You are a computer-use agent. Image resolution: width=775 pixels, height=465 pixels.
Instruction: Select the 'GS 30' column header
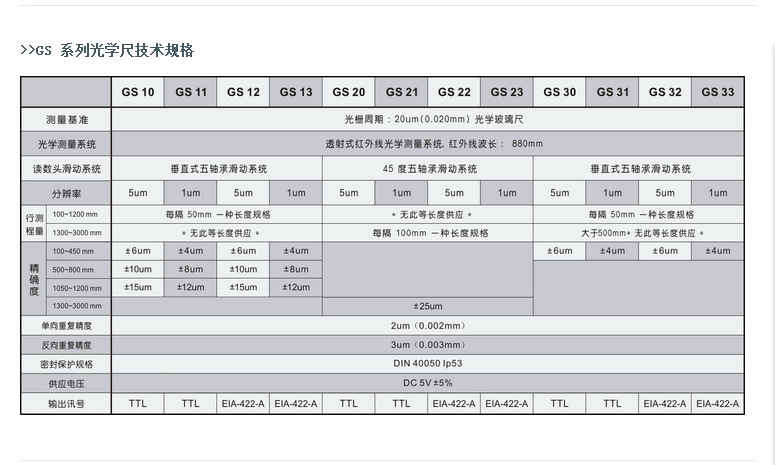point(560,92)
